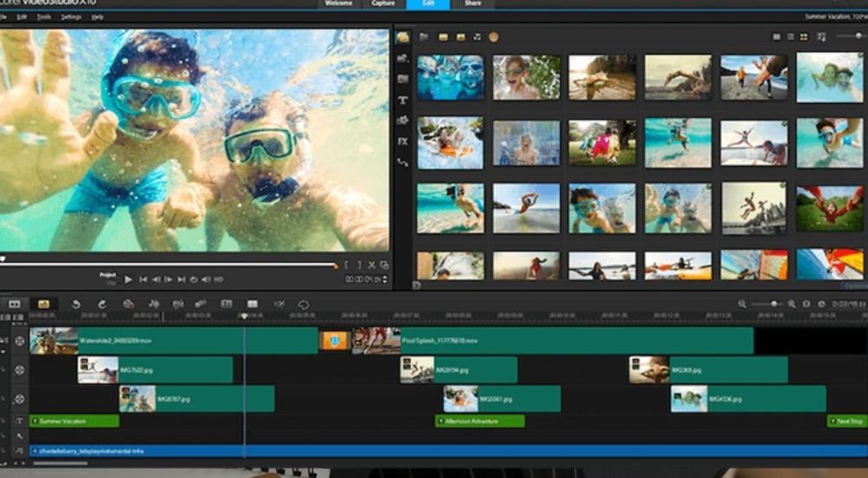Open the Title library (T icon)
The height and width of the screenshot is (478, 868).
click(403, 100)
